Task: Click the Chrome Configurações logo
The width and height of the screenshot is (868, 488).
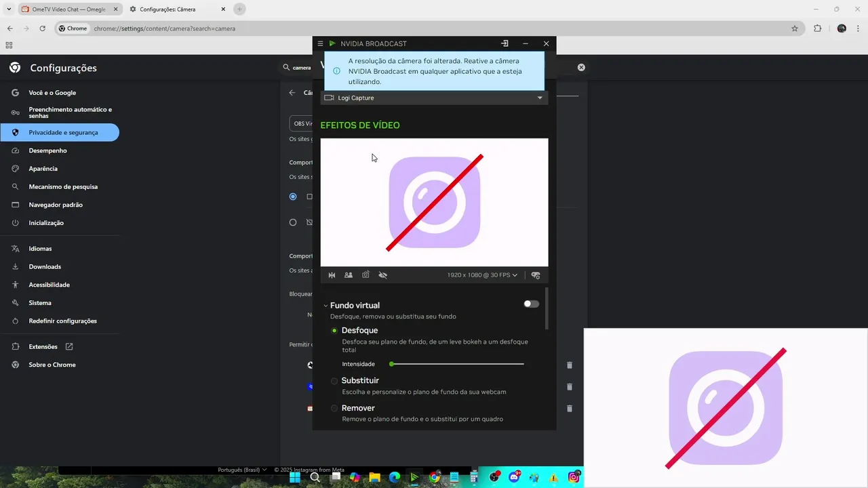Action: 15,68
